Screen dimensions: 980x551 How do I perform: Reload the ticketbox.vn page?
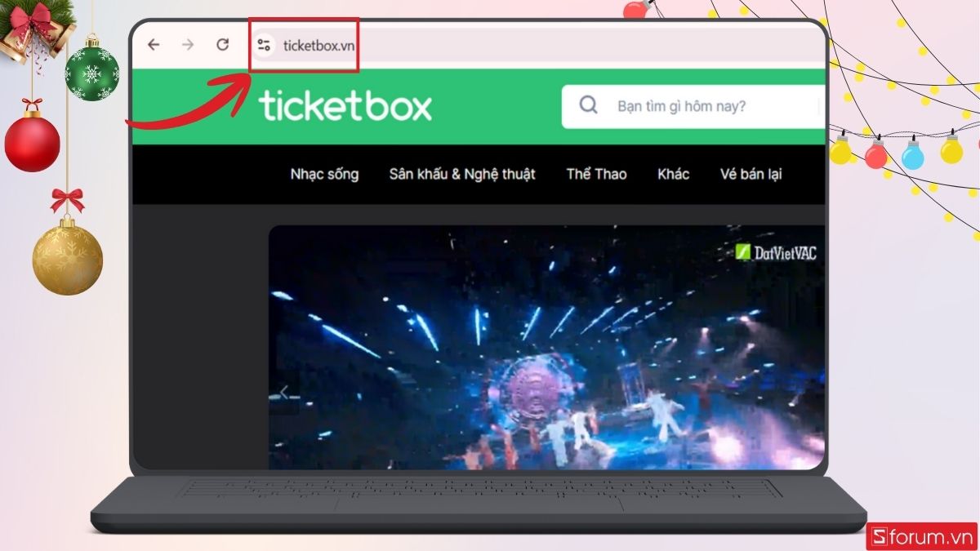point(222,46)
